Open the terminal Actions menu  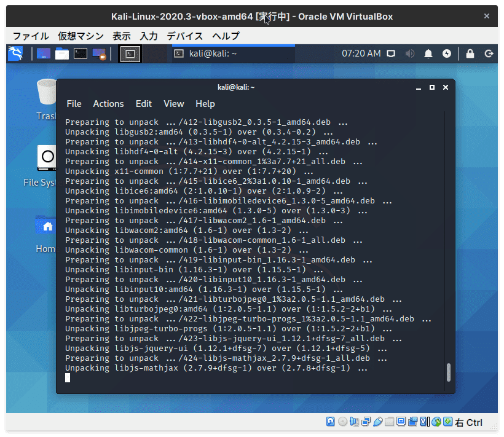[x=108, y=104]
